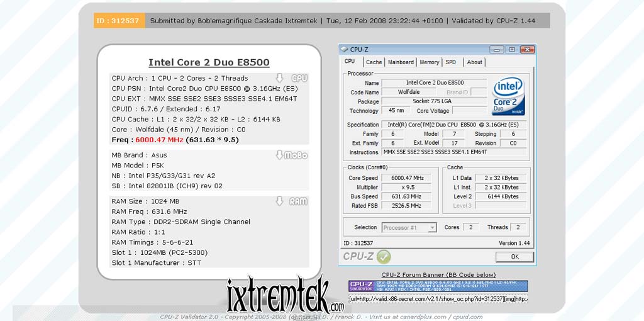Click the Revision field showing C0
Screen dimensions: 644x321
513,143
